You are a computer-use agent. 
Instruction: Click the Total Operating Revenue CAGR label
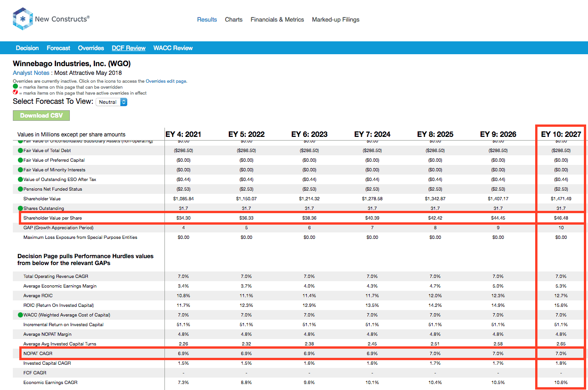pos(56,277)
